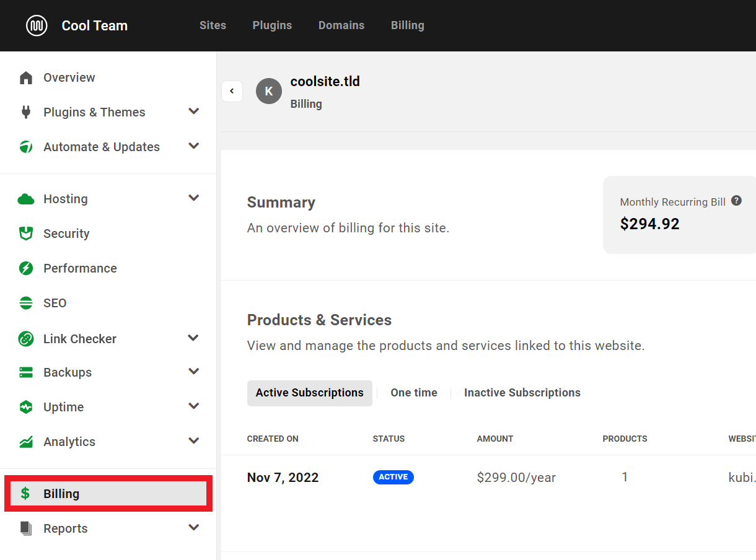756x560 pixels.
Task: Click the Hosting cloud icon
Action: [x=25, y=199]
